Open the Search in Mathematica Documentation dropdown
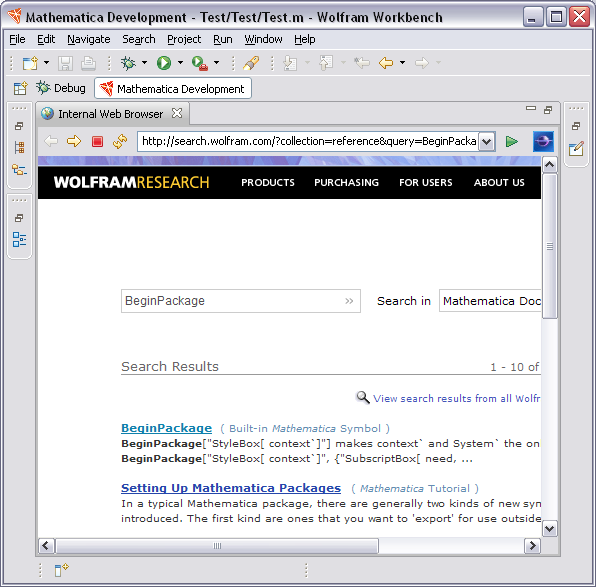The image size is (596, 587). tap(490, 301)
